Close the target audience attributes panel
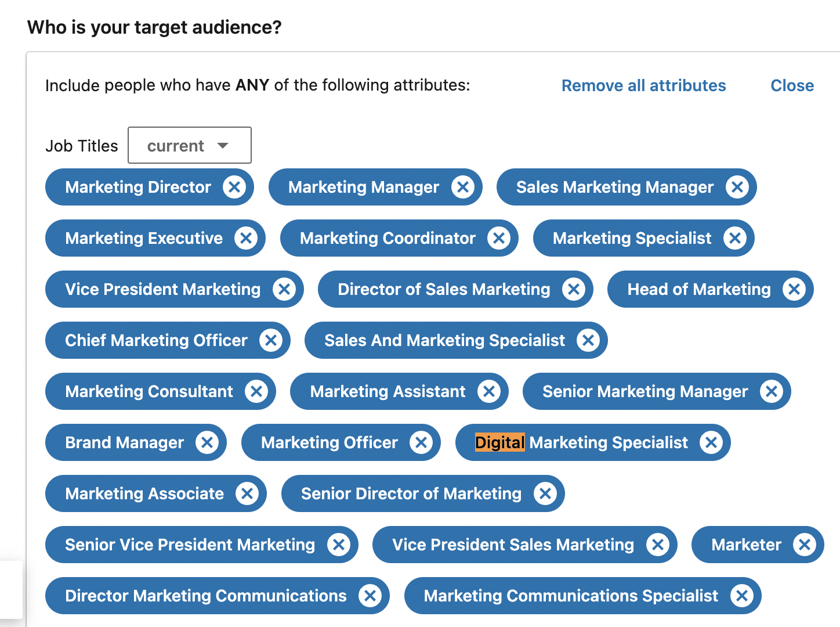840x627 pixels. pos(792,86)
